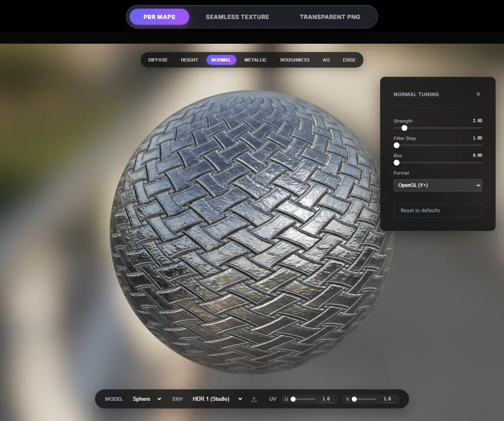Display the EDGE map

tap(349, 60)
